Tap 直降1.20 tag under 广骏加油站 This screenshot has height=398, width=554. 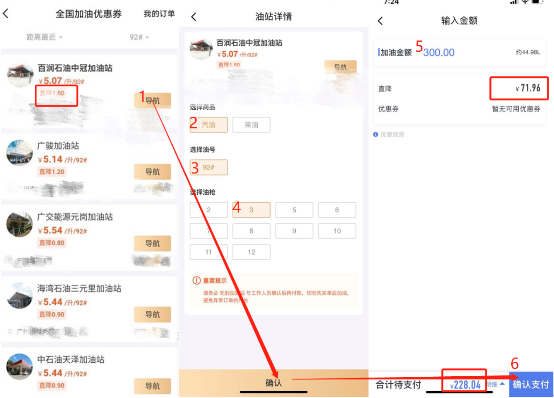pos(52,172)
